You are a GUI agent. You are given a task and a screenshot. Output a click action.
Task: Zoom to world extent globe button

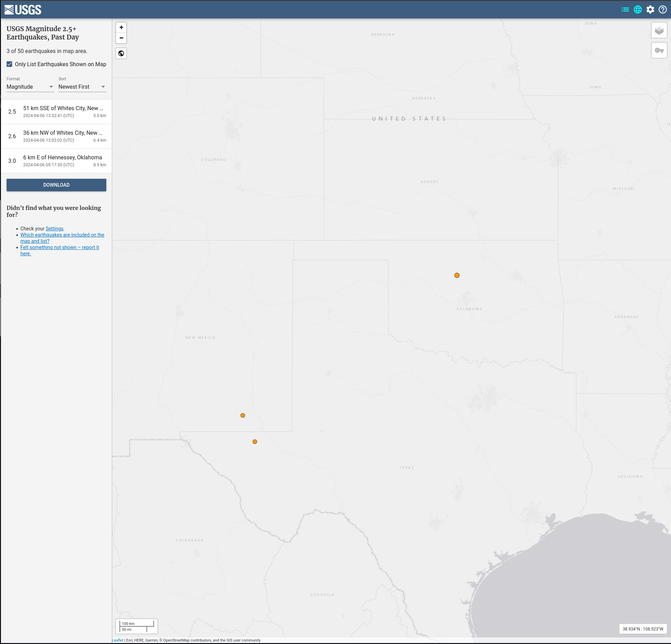121,53
